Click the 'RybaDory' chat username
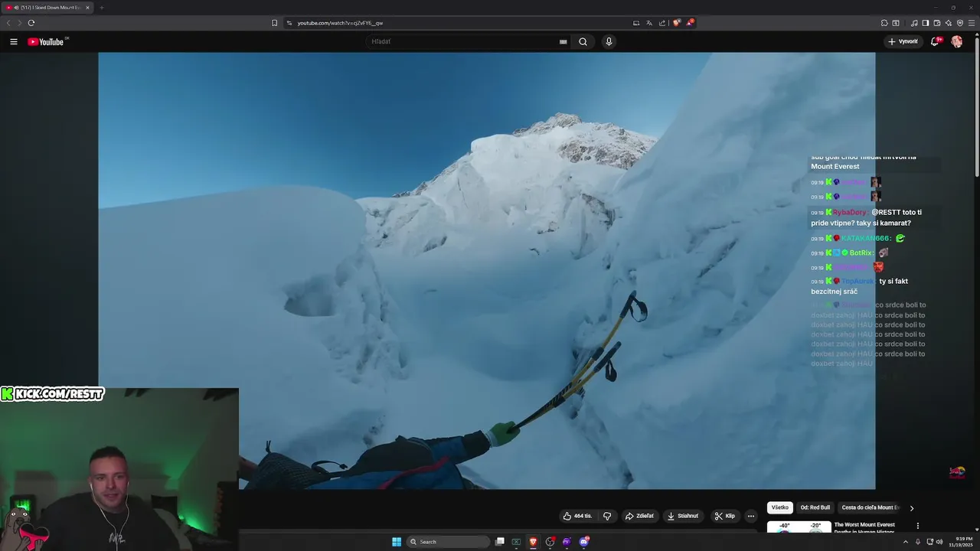The image size is (980, 551). 849,213
